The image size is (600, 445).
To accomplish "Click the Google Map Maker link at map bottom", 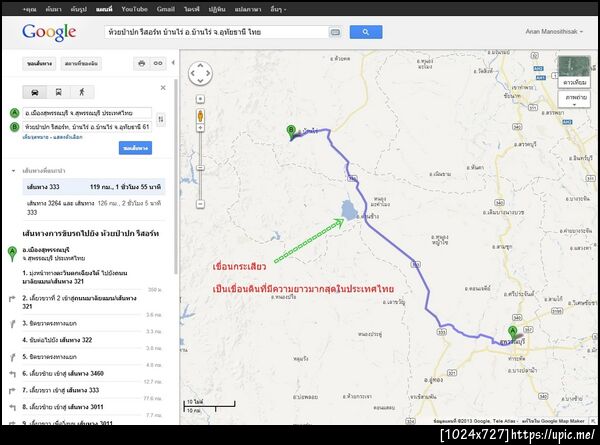I will pyautogui.click(x=553, y=421).
